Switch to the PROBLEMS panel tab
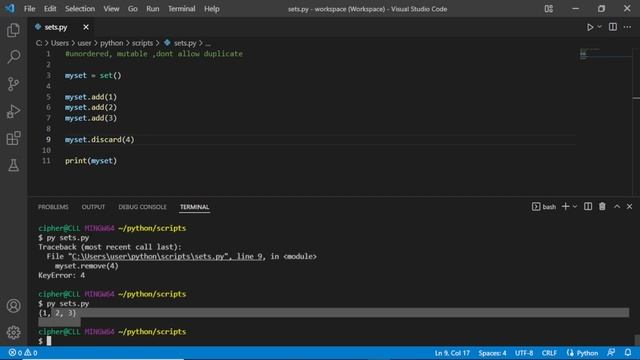The width and height of the screenshot is (640, 360). coord(53,207)
